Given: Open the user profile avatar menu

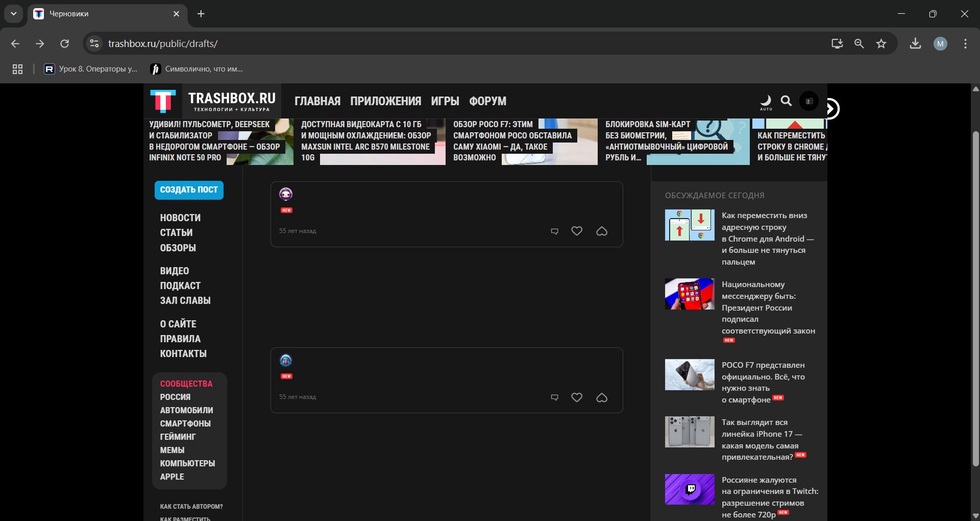Looking at the screenshot, I should [x=809, y=101].
